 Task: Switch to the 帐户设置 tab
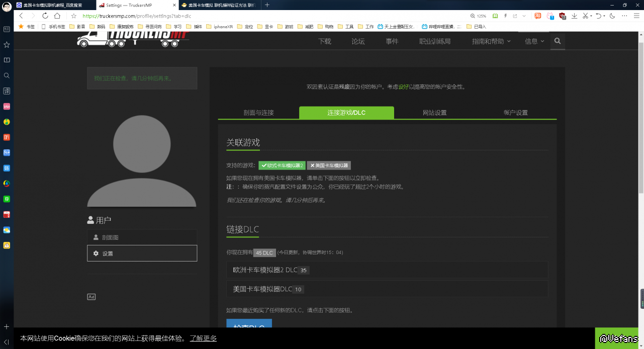point(515,113)
